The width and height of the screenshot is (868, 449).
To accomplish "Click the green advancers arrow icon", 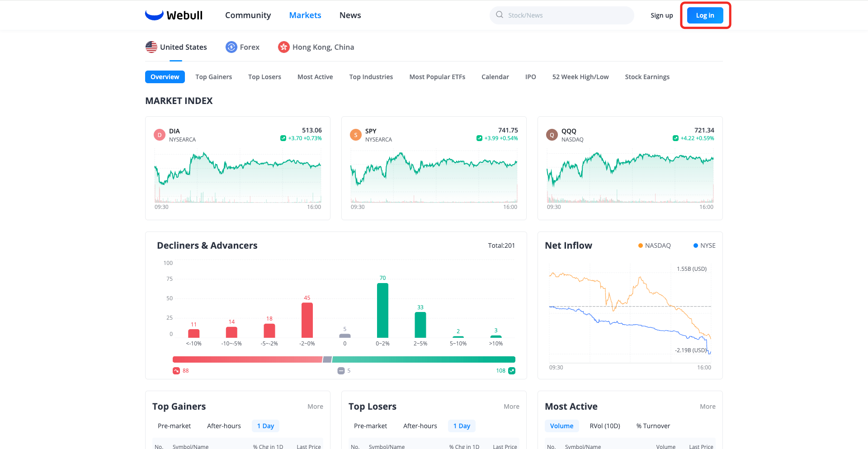I will click(x=512, y=371).
